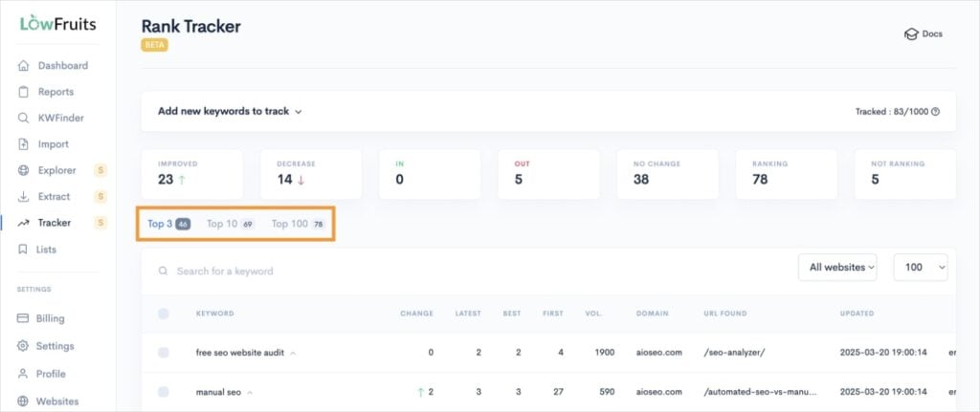The image size is (980, 412).
Task: Click the LowFruits logo
Action: tap(57, 24)
